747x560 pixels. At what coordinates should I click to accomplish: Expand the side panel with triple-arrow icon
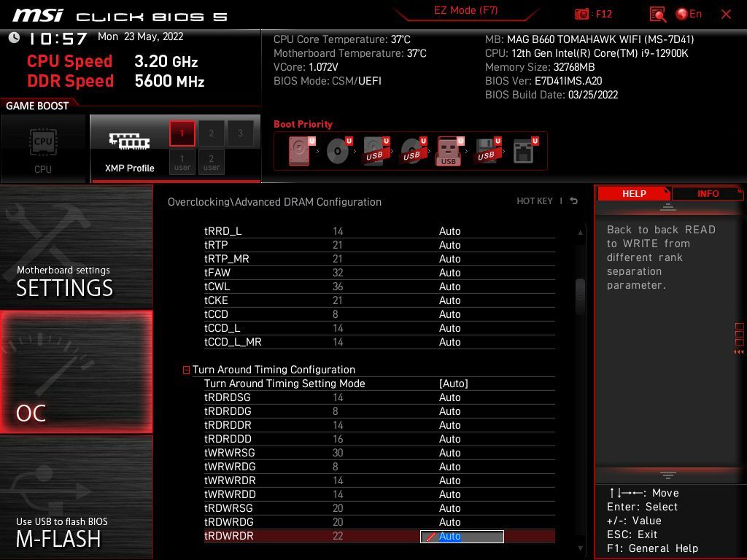tap(738, 352)
